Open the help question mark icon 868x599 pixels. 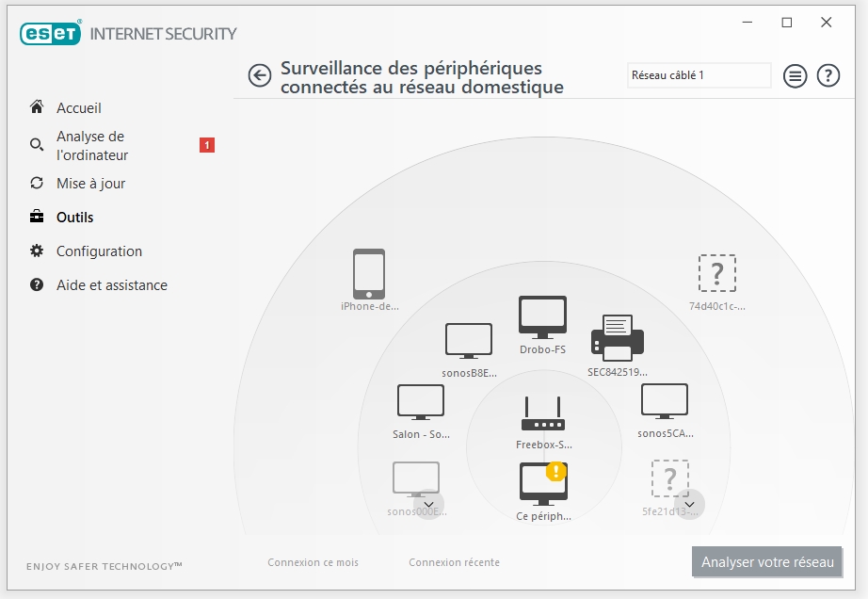(828, 75)
